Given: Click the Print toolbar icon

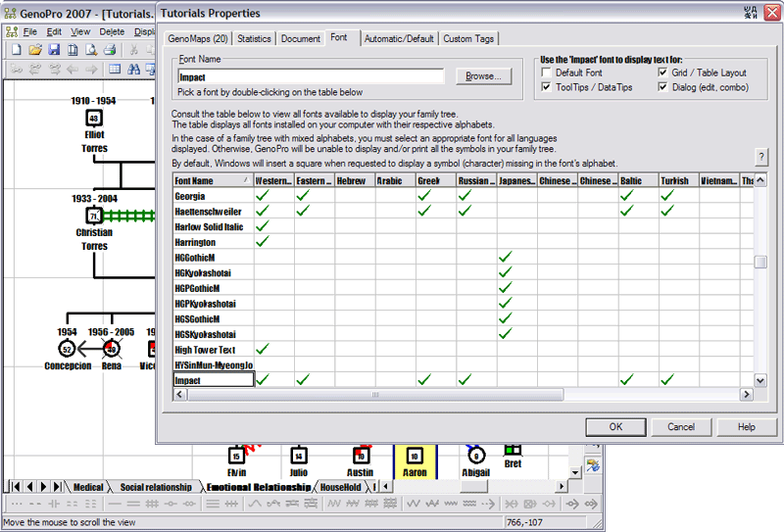Looking at the screenshot, I should 110,50.
